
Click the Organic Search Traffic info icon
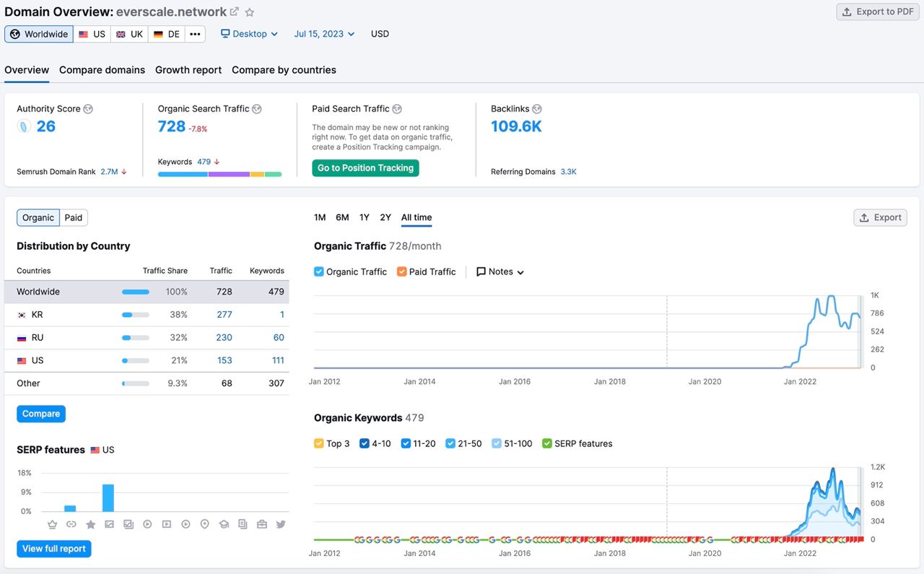(x=257, y=109)
